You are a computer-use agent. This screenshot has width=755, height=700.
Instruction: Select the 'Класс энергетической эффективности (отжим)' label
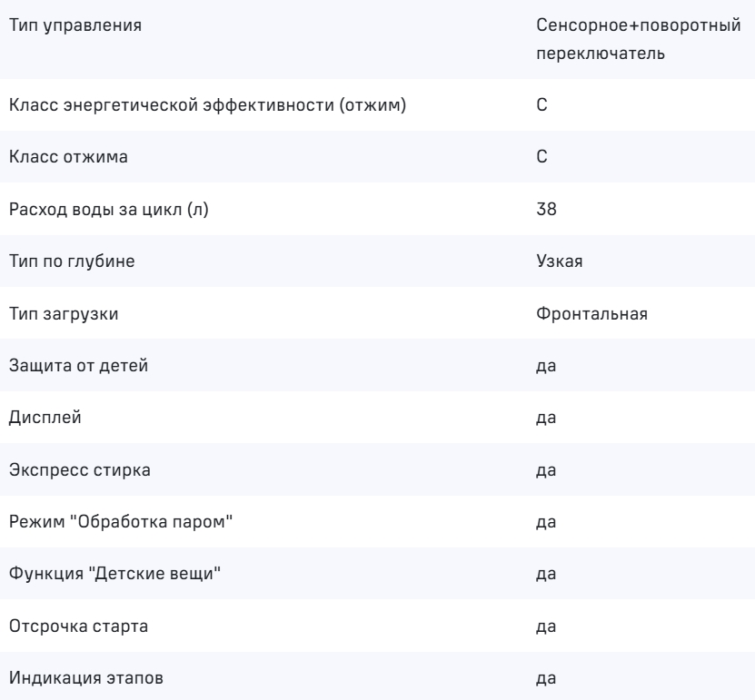point(206,104)
